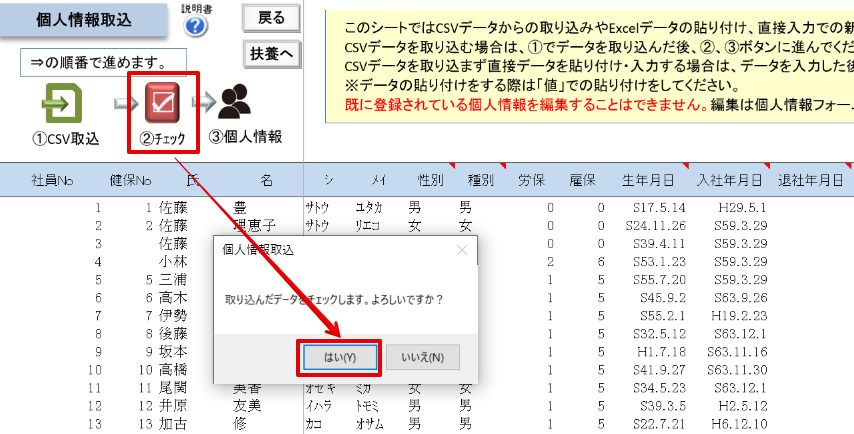Click the 退社年月日 column header

810,180
